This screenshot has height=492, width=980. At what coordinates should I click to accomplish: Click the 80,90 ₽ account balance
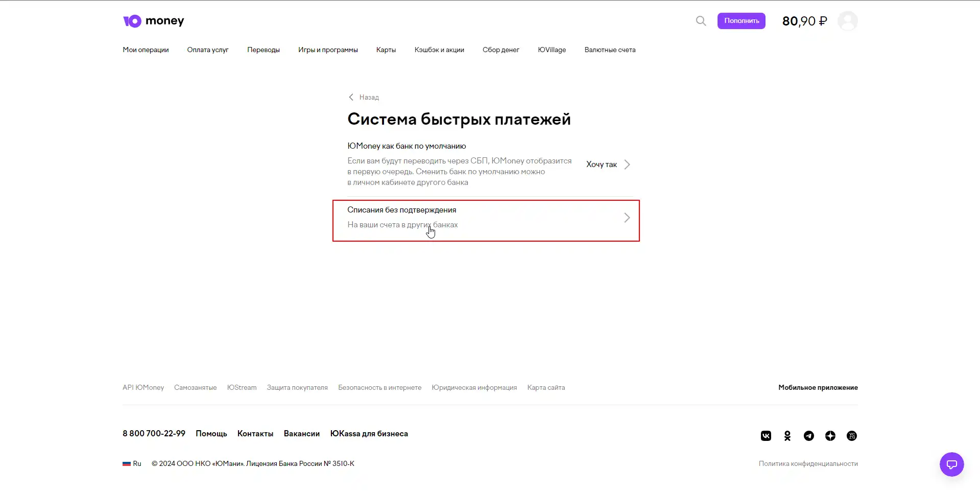point(804,21)
